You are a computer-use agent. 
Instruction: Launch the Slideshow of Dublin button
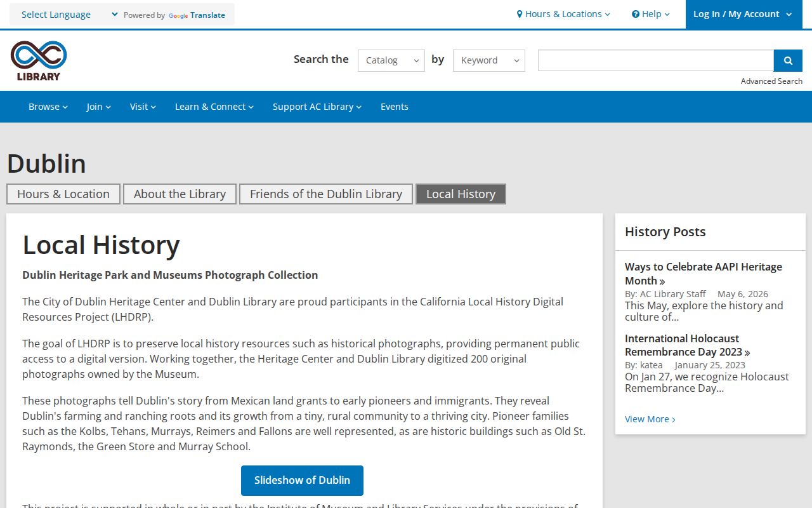pyautogui.click(x=302, y=481)
